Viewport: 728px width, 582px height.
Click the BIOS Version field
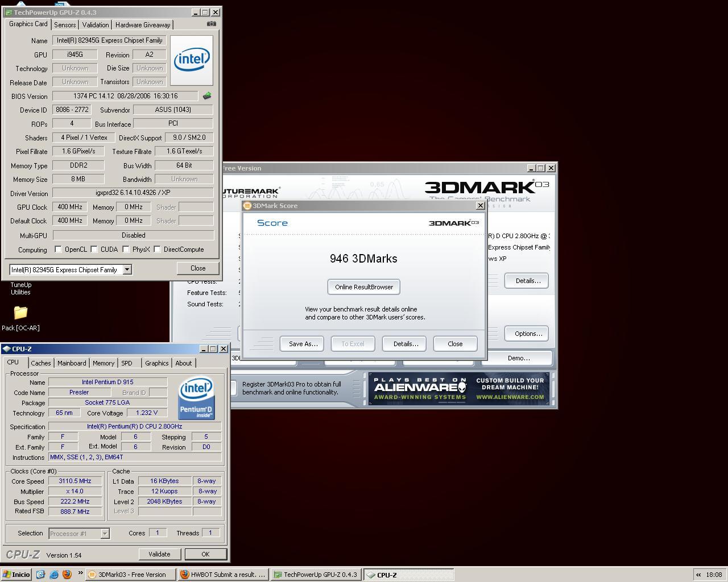(x=125, y=96)
